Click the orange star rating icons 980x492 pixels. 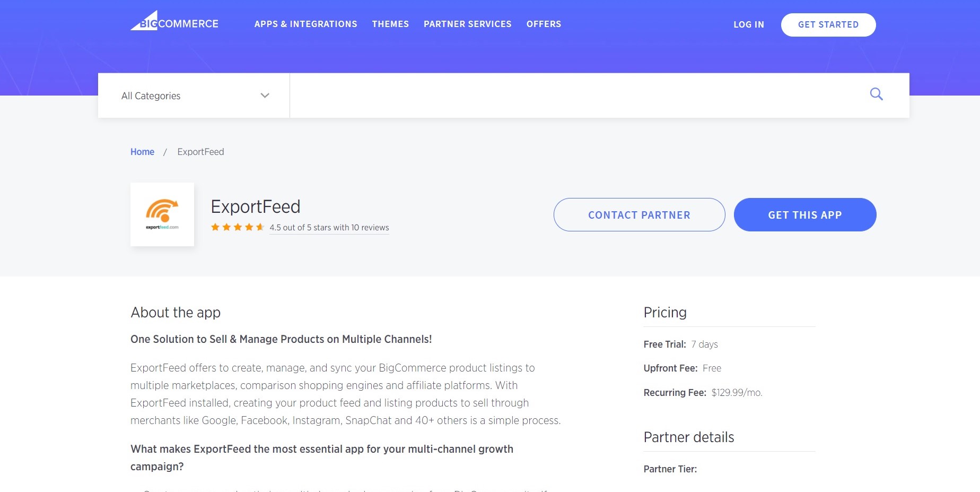[237, 227]
